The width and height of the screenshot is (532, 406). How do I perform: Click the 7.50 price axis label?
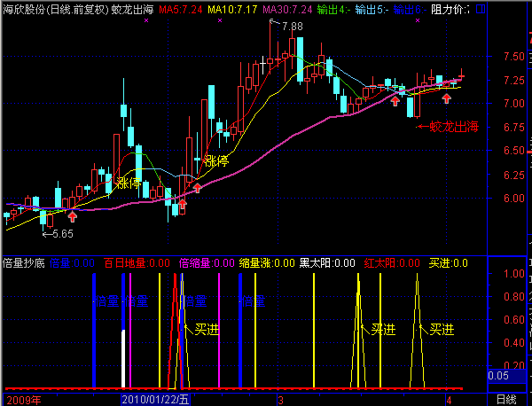point(514,57)
